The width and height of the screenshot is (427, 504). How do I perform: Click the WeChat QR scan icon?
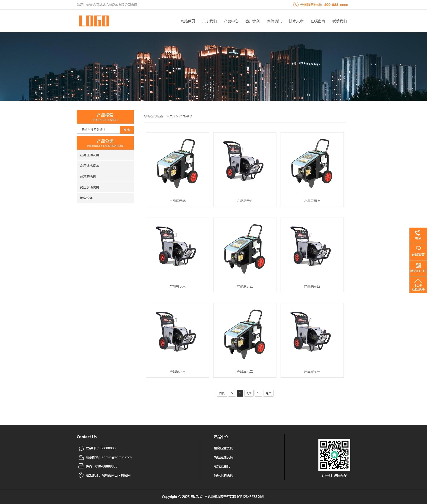pyautogui.click(x=418, y=265)
